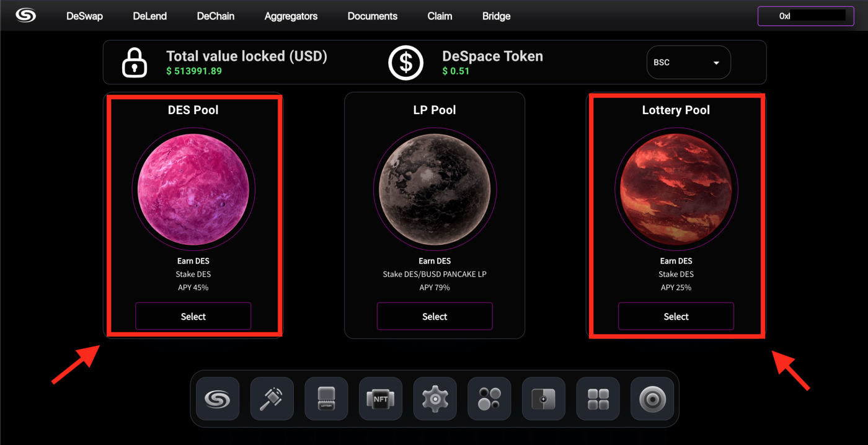
Task: Go to the DeLend page
Action: [x=150, y=16]
